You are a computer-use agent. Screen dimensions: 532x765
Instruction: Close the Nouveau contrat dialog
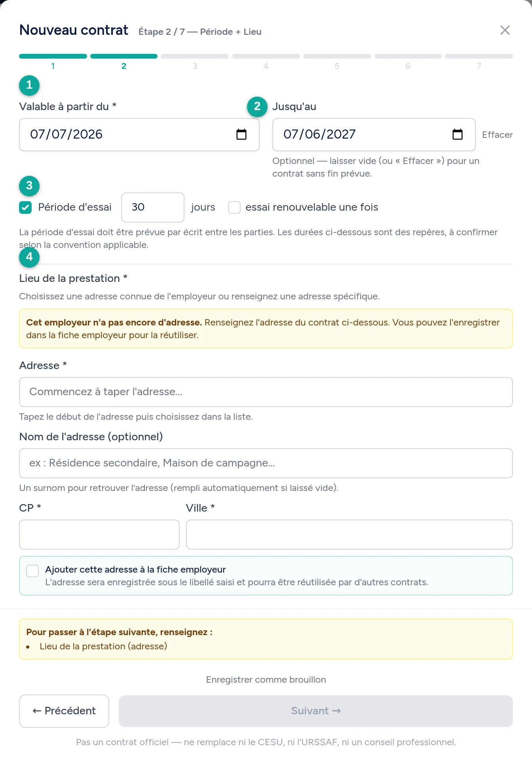click(505, 30)
